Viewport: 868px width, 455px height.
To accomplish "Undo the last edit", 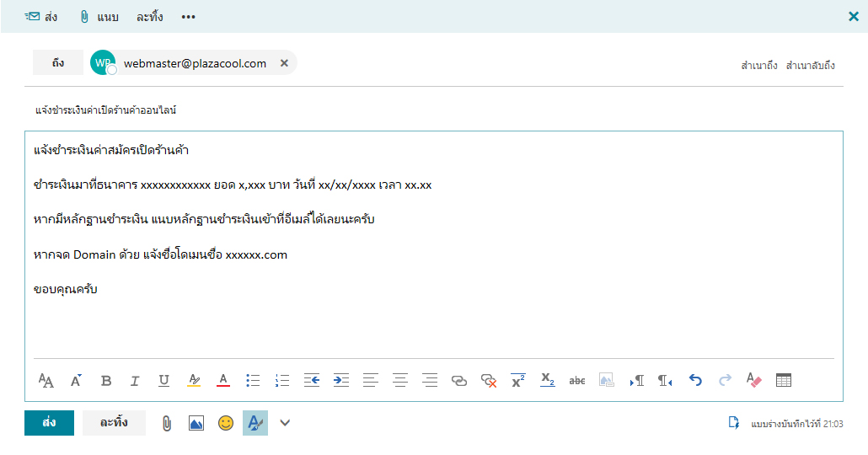I will pos(695,381).
